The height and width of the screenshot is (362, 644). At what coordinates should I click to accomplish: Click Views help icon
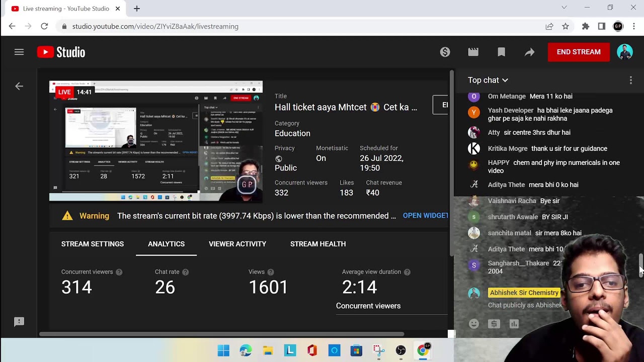tap(271, 272)
